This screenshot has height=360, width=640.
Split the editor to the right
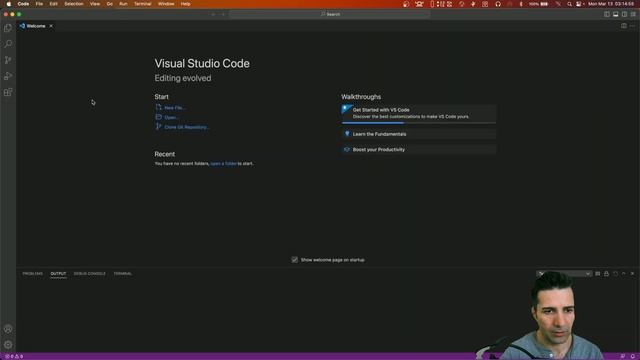coord(624,26)
